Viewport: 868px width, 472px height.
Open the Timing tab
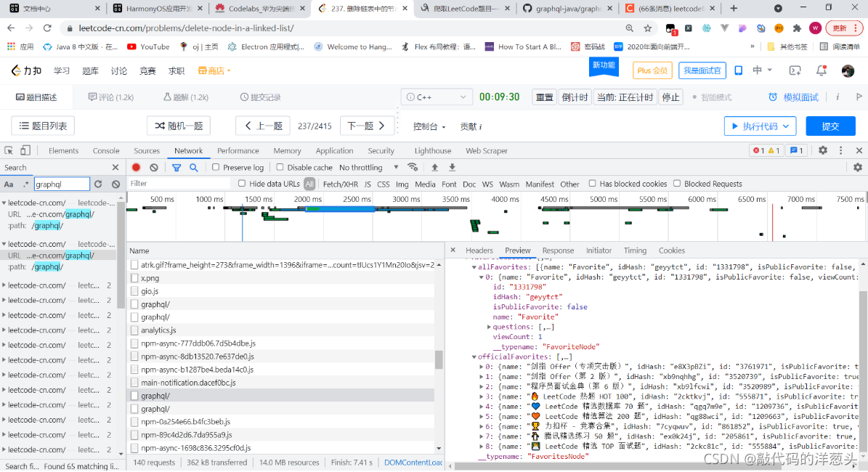635,250
